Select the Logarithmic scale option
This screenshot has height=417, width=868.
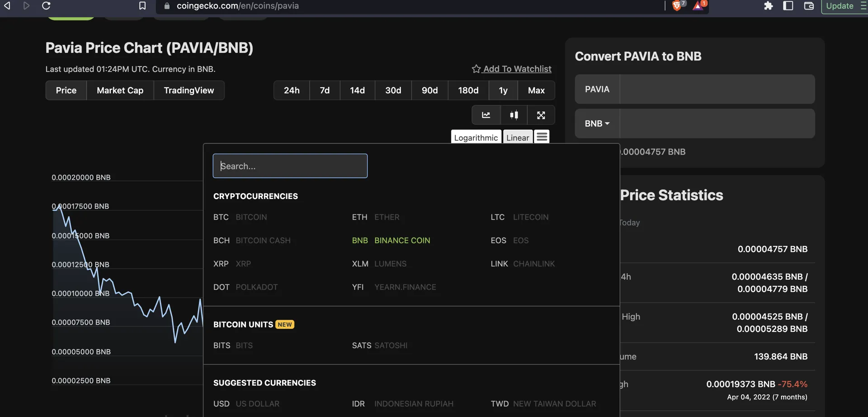(x=476, y=137)
